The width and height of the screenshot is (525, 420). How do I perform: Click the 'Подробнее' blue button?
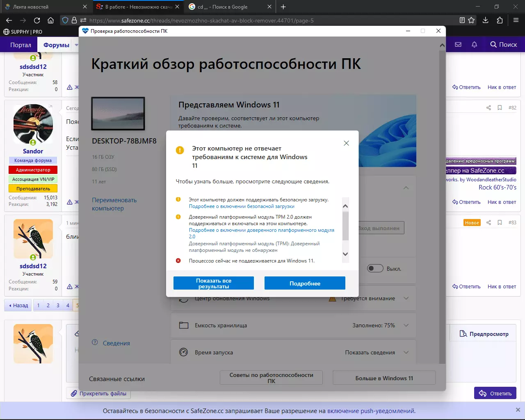coord(305,283)
